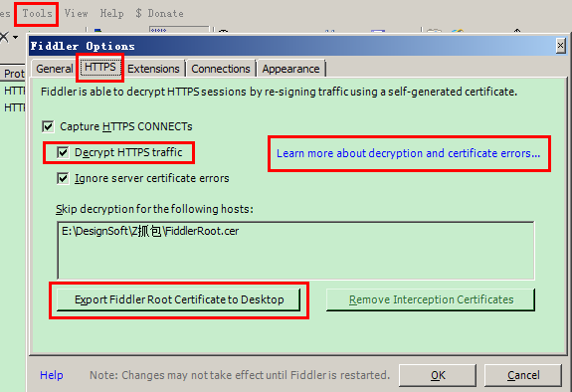Click the Help link in dialog footer
572x392 pixels.
(x=52, y=375)
